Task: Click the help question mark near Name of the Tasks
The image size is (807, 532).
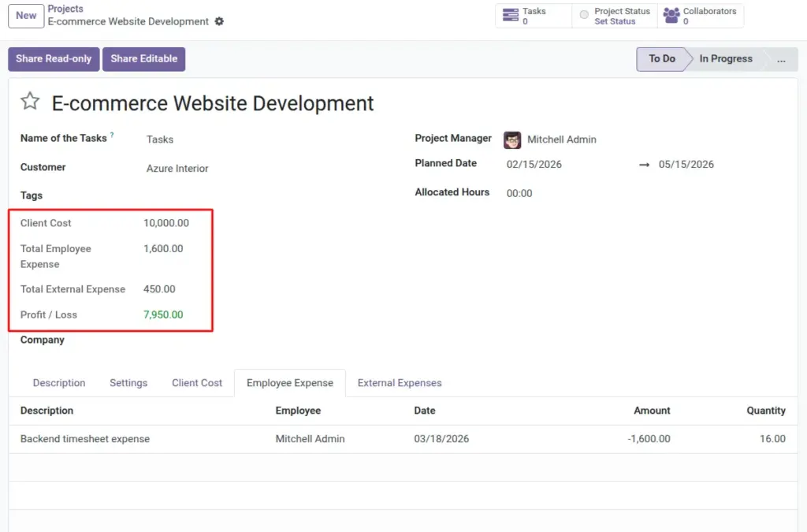Action: pyautogui.click(x=112, y=135)
